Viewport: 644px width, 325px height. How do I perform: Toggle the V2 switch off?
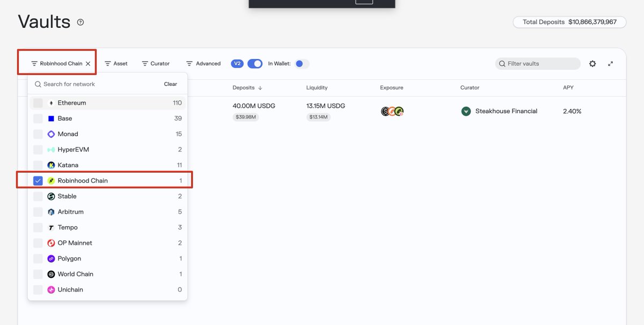[255, 63]
